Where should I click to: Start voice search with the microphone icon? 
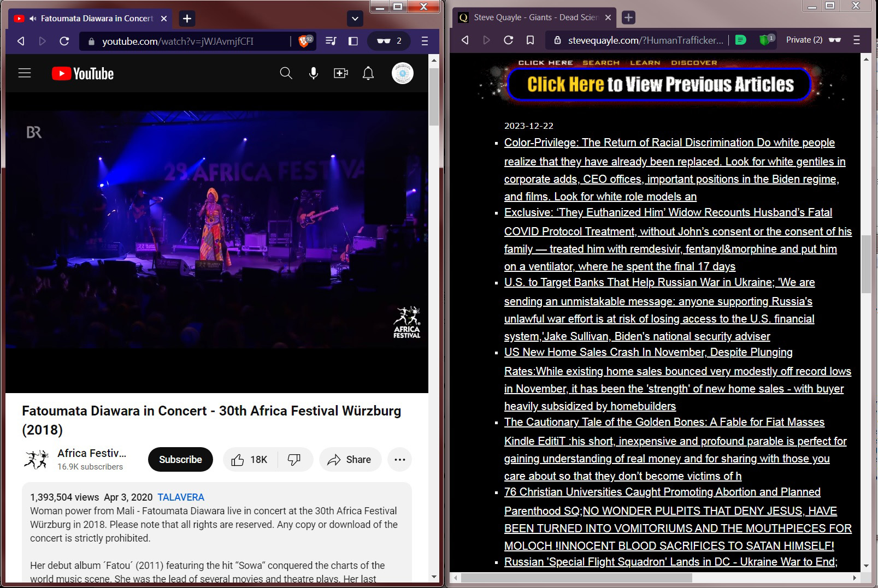[313, 73]
